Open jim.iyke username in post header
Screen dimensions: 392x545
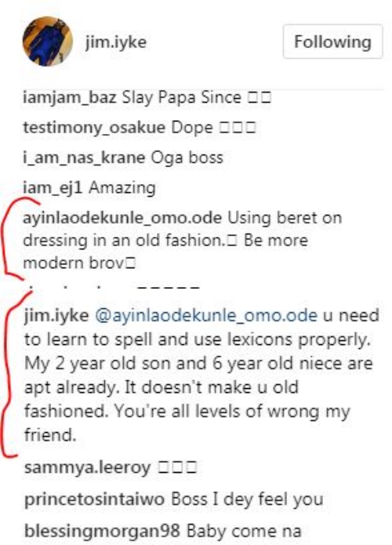coord(116,42)
